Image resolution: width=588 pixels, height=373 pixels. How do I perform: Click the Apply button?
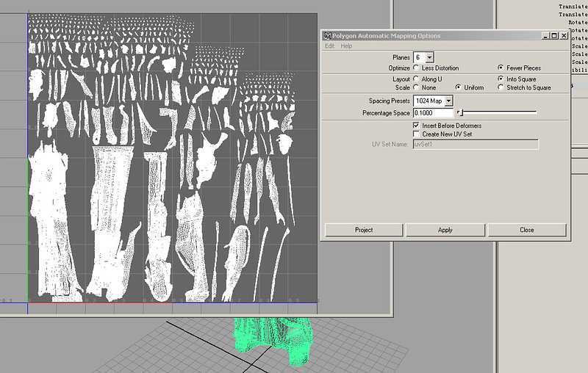(445, 230)
